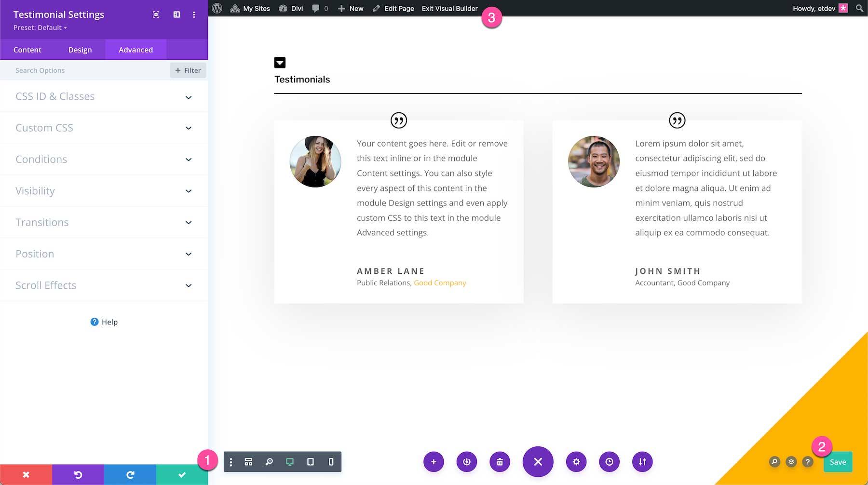Viewport: 868px width, 485px height.
Task: Add a new module with the plus icon
Action: coord(434,461)
